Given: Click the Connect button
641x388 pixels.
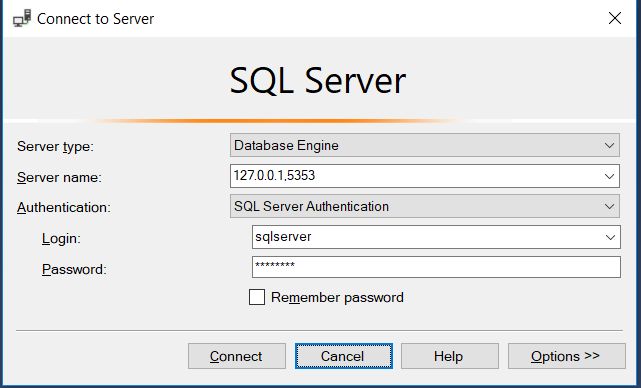Looking at the screenshot, I should 237,356.
